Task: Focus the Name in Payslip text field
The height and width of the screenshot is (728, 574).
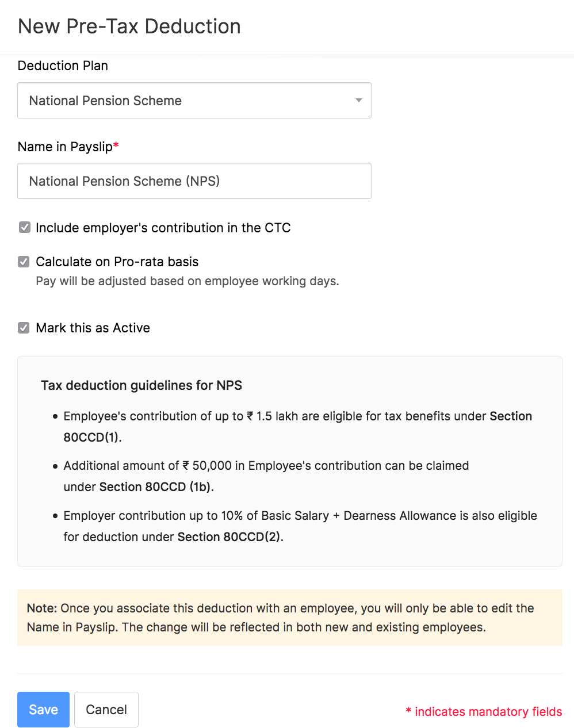Action: [x=194, y=181]
